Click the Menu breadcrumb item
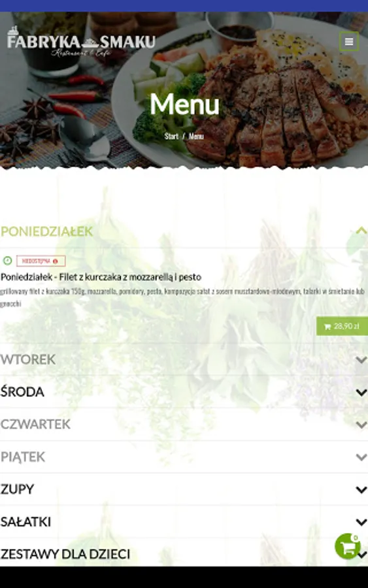This screenshot has height=588, width=368. [196, 136]
